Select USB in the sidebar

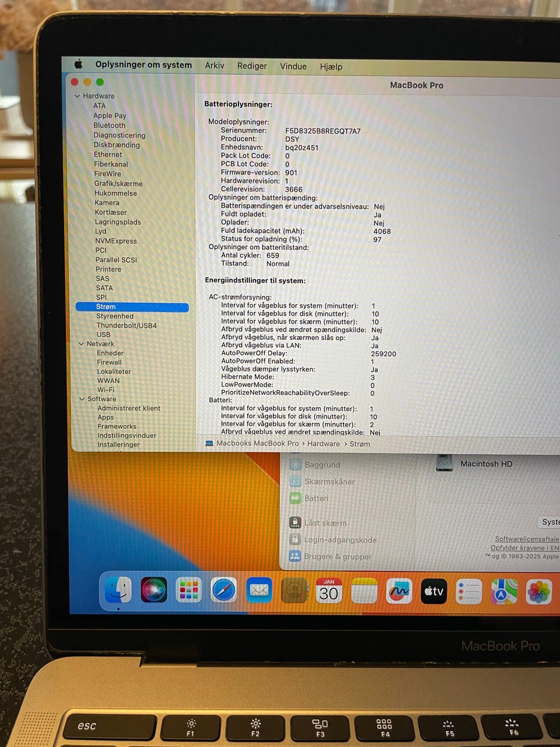click(103, 334)
